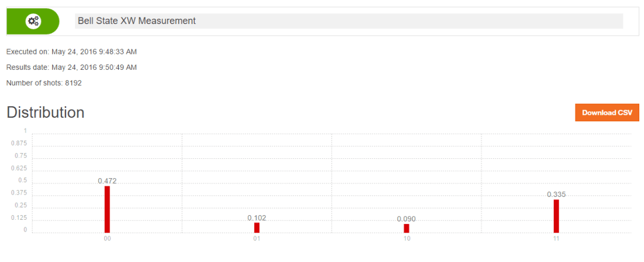Click the 0.102 value label
Image resolution: width=644 pixels, height=262 pixels.
click(256, 218)
